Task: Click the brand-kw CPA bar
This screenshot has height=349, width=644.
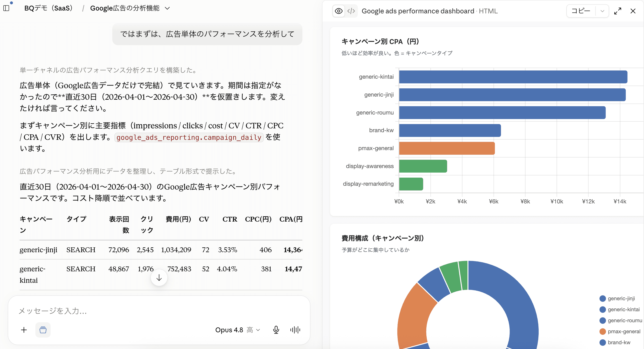Action: click(450, 130)
